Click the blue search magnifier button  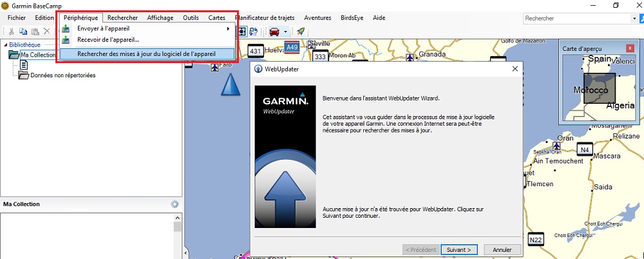click(641, 19)
